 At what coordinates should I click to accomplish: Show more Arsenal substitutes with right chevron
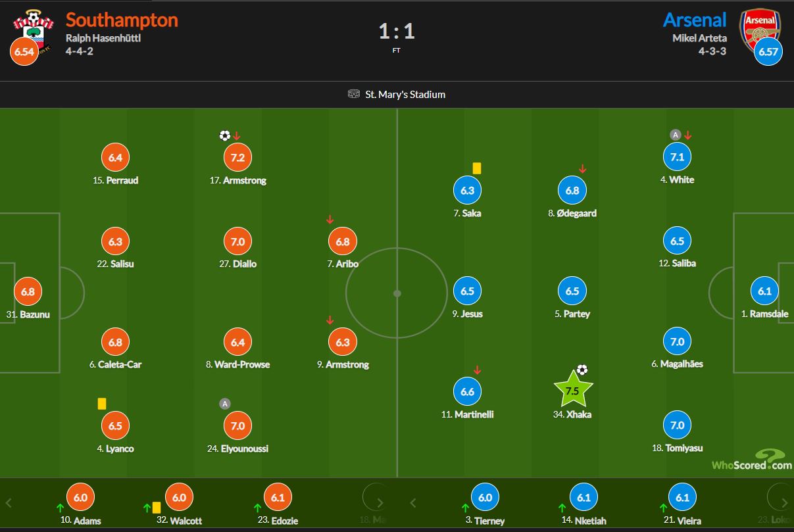785,504
